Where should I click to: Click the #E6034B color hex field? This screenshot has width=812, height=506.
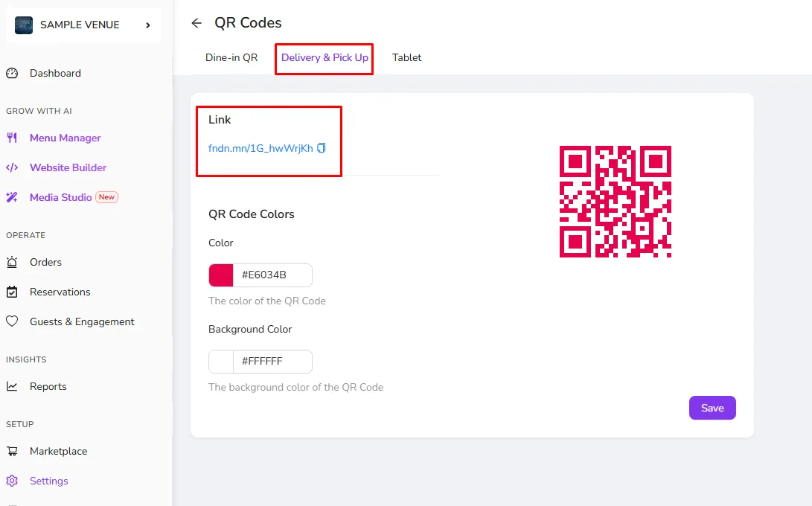(272, 275)
